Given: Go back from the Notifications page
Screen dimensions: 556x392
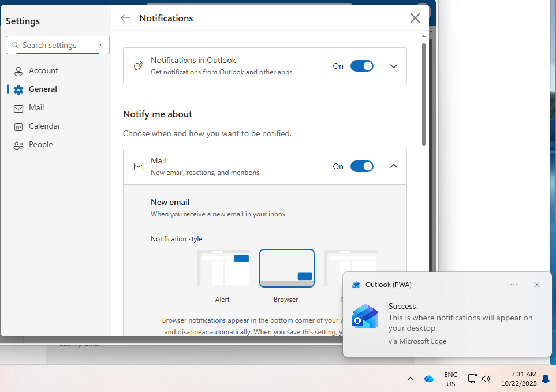Looking at the screenshot, I should 125,18.
